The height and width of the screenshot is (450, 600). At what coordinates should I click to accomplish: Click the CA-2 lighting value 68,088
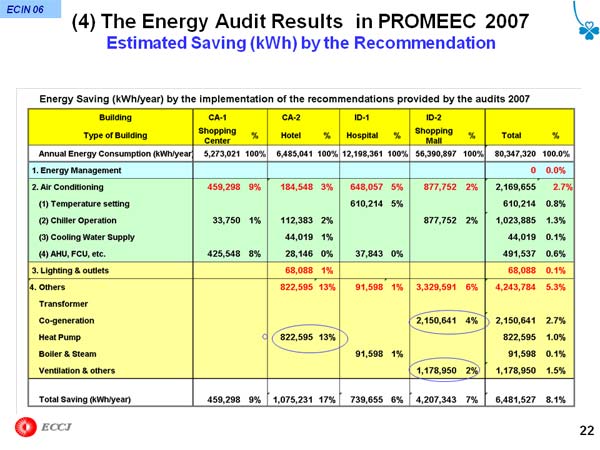(299, 271)
